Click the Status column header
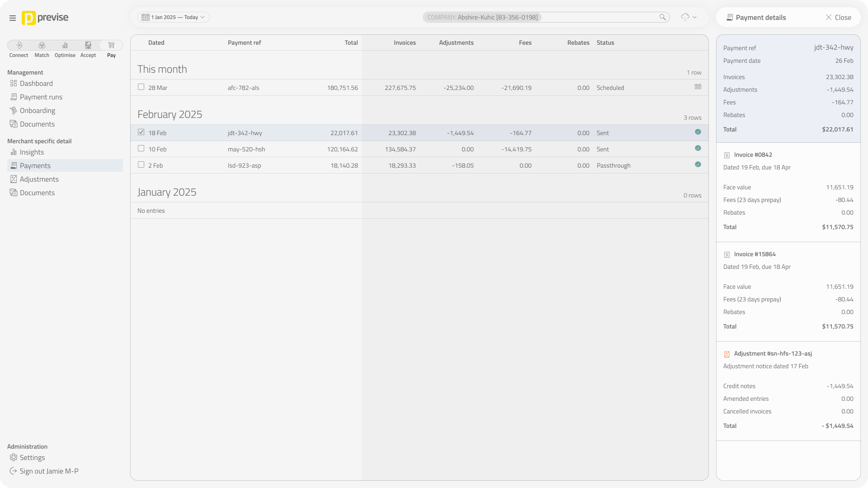 point(605,43)
